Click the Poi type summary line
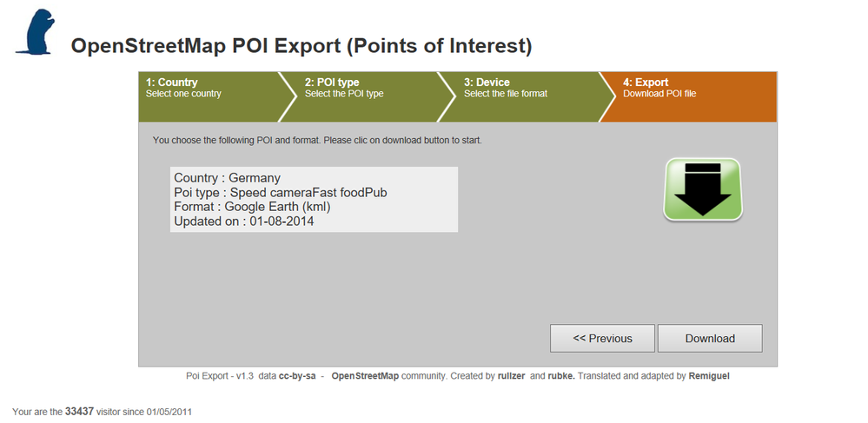 coord(280,193)
